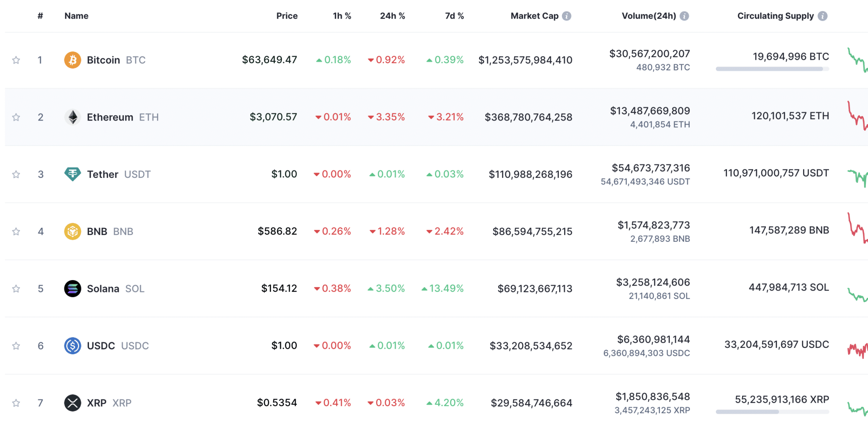Open Ethereum 7-day sparkline chart
Screen dimensions: 868x426
(857, 116)
